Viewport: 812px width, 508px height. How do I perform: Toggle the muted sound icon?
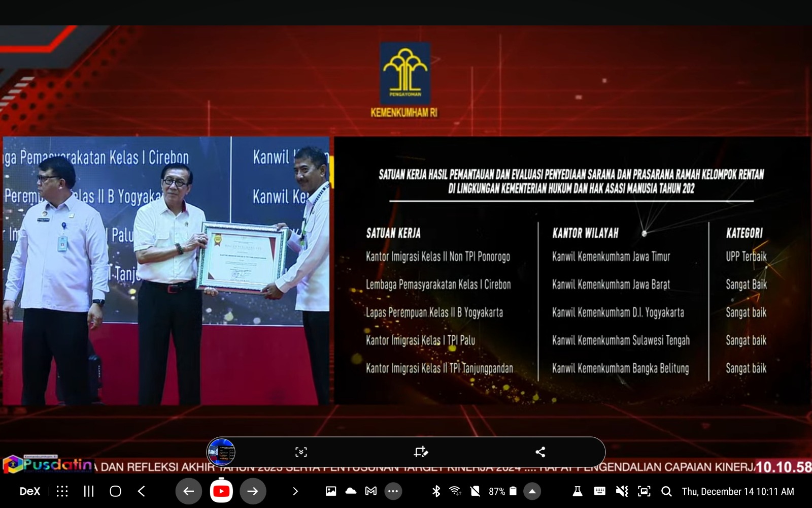[622, 491]
